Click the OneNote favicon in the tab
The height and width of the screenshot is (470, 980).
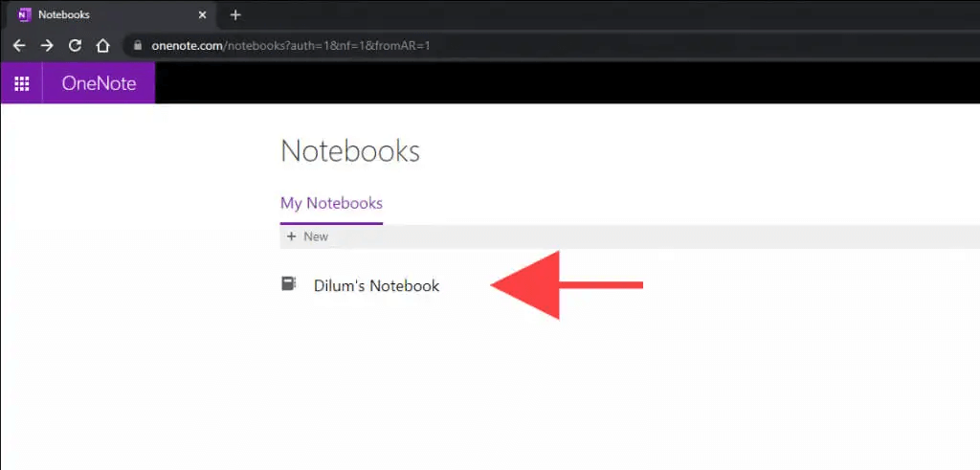pyautogui.click(x=24, y=14)
